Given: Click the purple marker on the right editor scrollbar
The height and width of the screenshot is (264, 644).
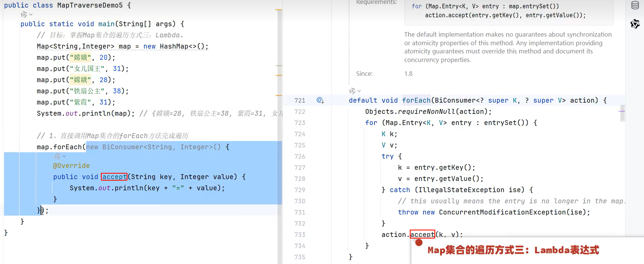Looking at the screenshot, I should pyautogui.click(x=622, y=111).
